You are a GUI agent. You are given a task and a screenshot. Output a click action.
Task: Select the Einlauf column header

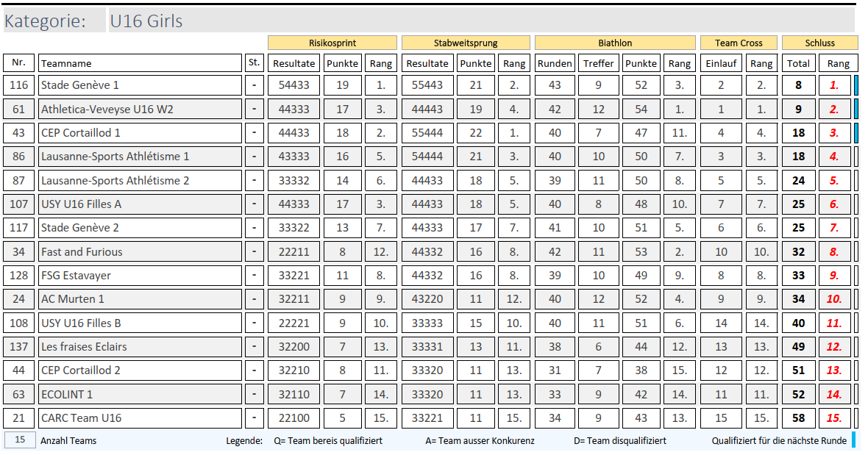pos(721,63)
